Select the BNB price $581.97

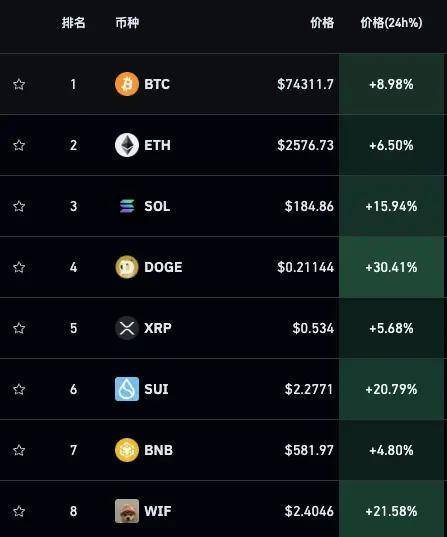[309, 450]
